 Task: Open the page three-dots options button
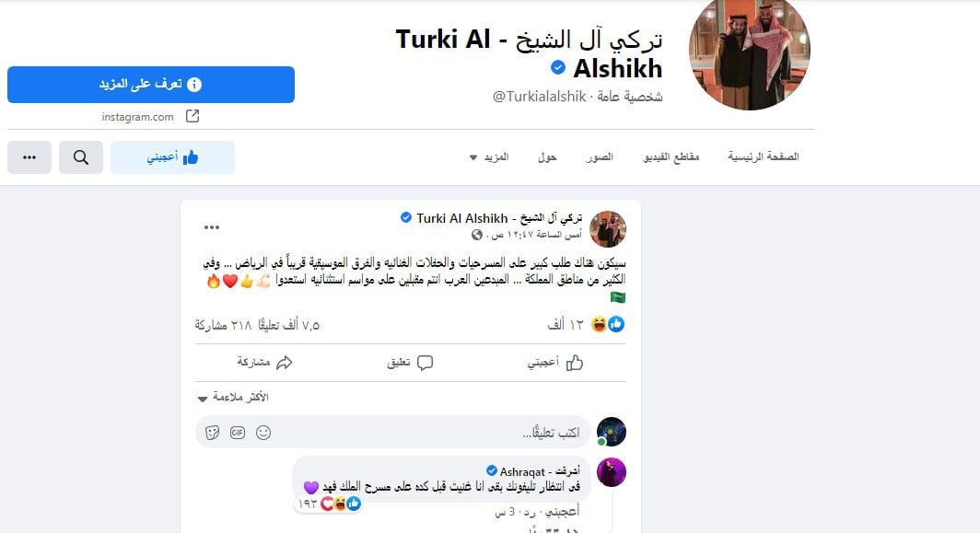coord(29,157)
